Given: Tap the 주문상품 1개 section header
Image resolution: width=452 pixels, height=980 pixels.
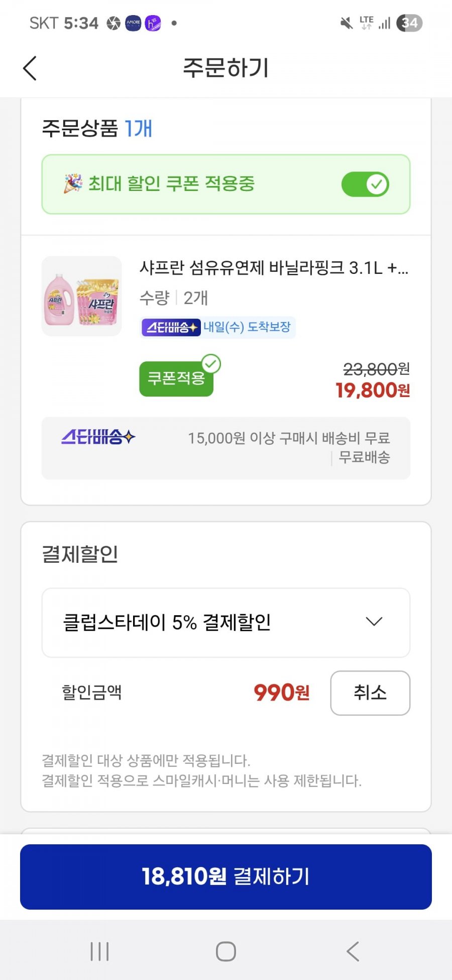Looking at the screenshot, I should coord(97,129).
